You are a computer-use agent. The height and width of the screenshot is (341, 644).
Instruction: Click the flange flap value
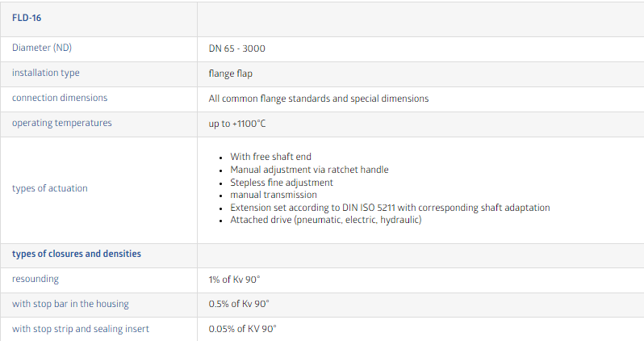[232, 74]
